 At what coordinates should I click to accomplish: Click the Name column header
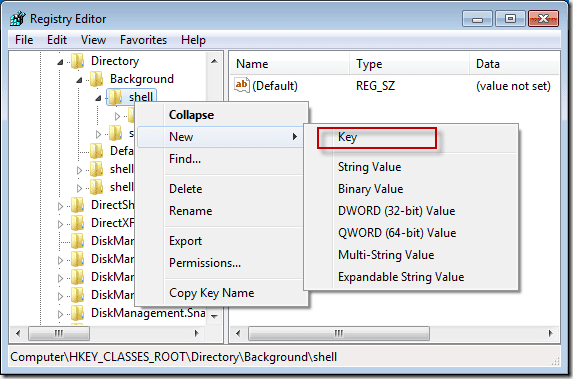click(x=290, y=64)
